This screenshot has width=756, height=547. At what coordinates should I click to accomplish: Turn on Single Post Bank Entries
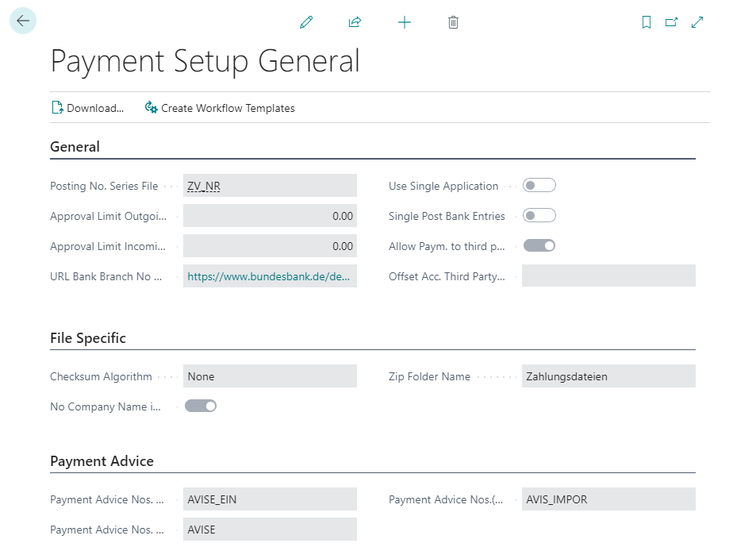pyautogui.click(x=539, y=215)
